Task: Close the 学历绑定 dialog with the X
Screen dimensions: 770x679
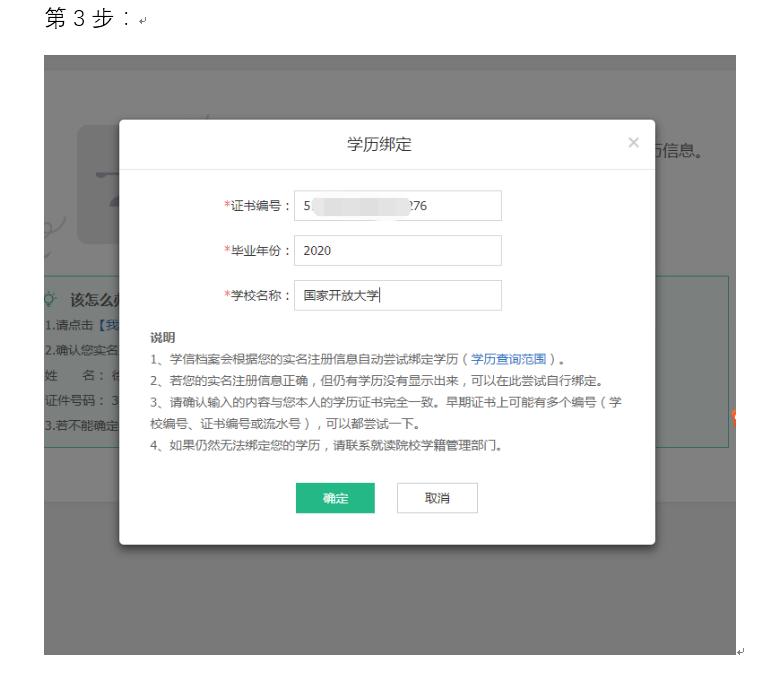Action: (633, 143)
